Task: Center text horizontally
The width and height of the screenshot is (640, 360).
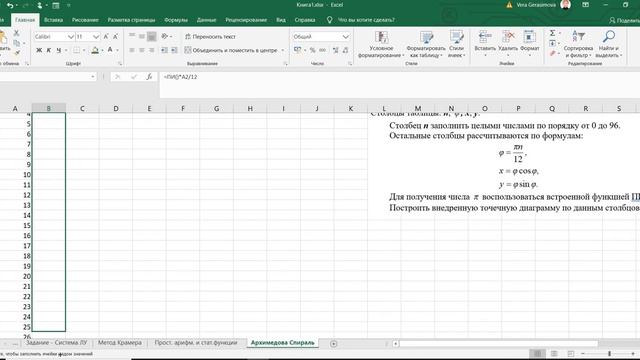Action: pos(142,50)
